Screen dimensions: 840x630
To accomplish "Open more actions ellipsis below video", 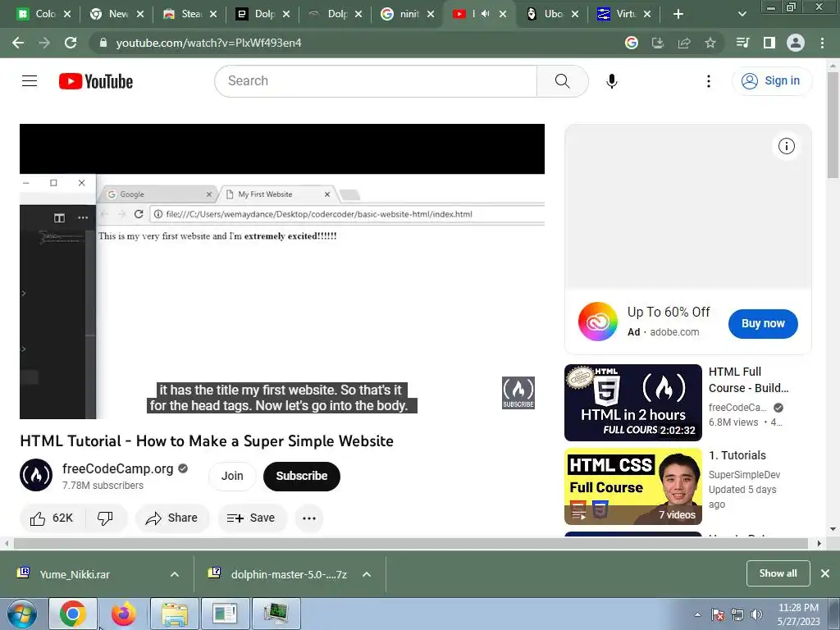I will point(309,518).
